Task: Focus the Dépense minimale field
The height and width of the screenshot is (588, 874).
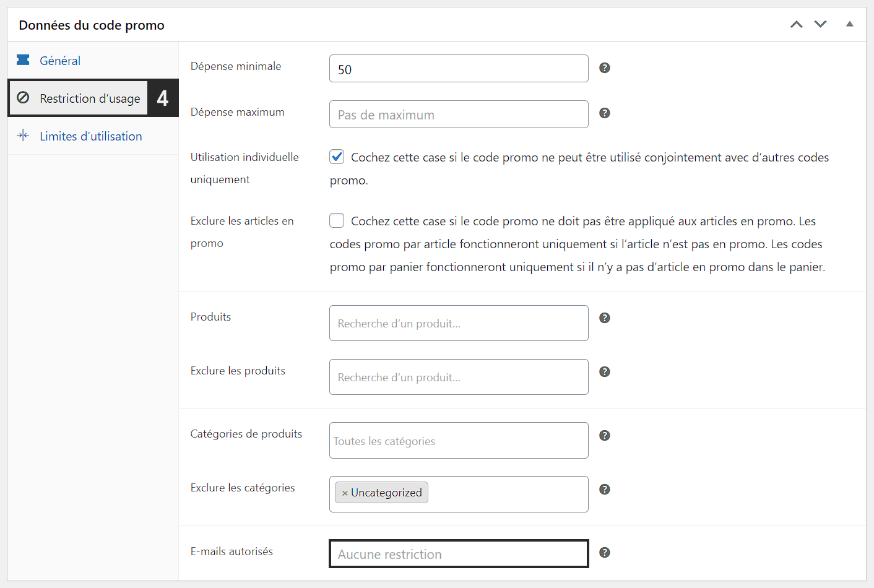Action: point(459,69)
